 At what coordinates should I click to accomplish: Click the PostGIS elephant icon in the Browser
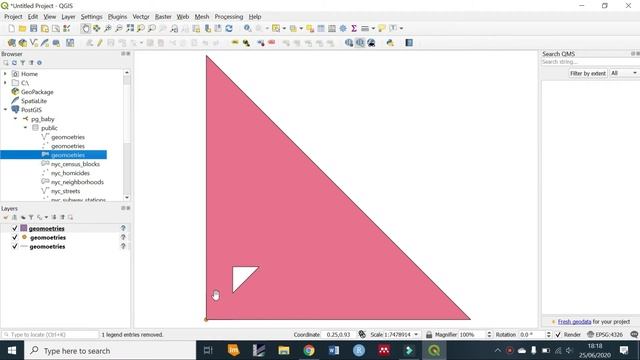16,110
